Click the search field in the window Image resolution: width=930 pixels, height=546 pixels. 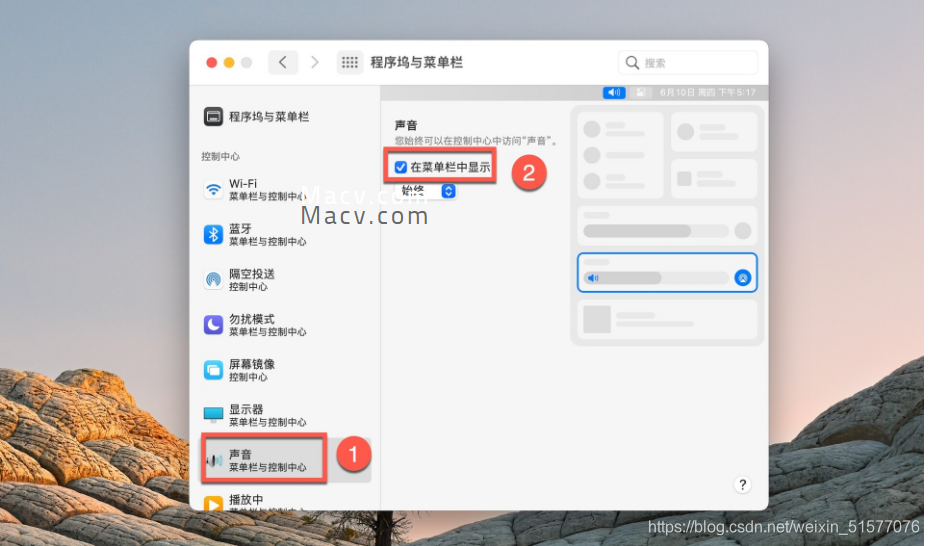[x=688, y=62]
